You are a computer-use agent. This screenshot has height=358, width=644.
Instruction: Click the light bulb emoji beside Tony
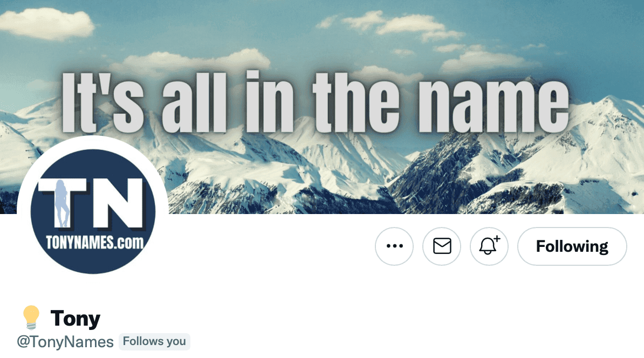(31, 317)
